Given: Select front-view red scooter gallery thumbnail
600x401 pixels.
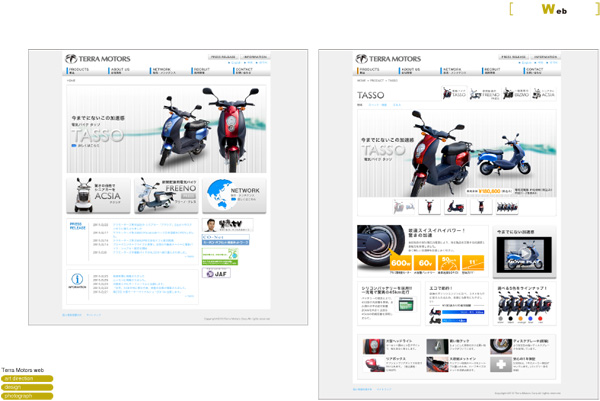Looking at the screenshot, I should [x=429, y=207].
